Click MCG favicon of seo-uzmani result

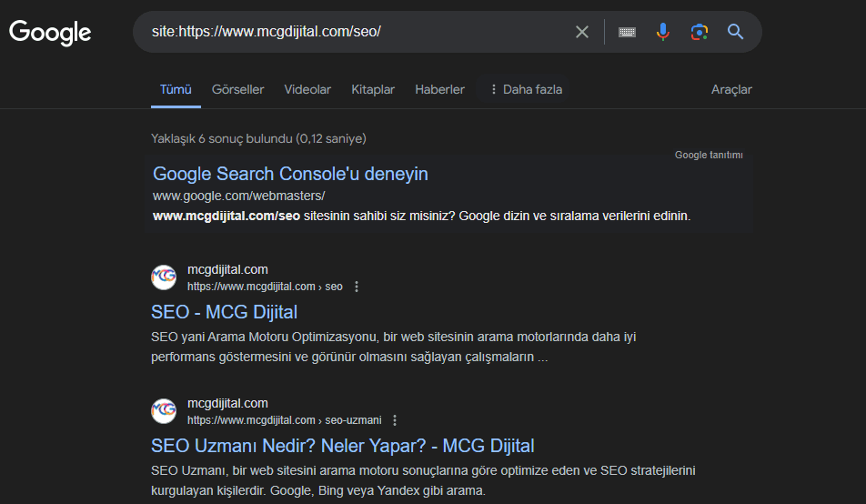(164, 410)
